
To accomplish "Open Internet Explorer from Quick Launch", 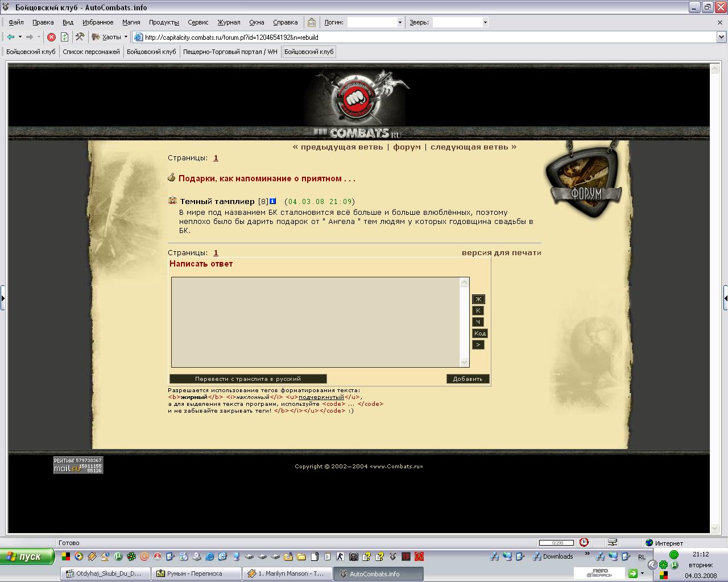I will (x=210, y=556).
